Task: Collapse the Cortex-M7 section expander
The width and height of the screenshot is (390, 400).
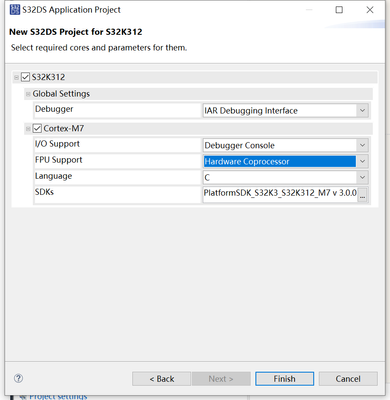Action: pyautogui.click(x=28, y=129)
